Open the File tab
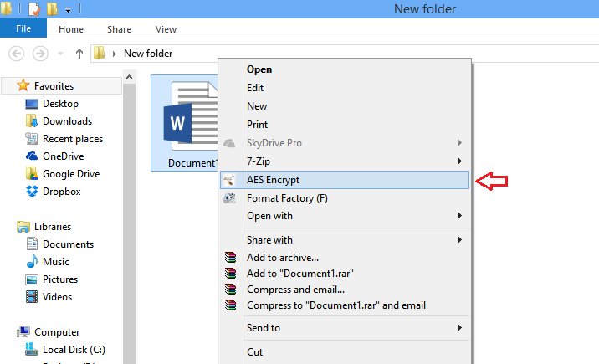Screen dimensions: 599x364 click(x=23, y=28)
